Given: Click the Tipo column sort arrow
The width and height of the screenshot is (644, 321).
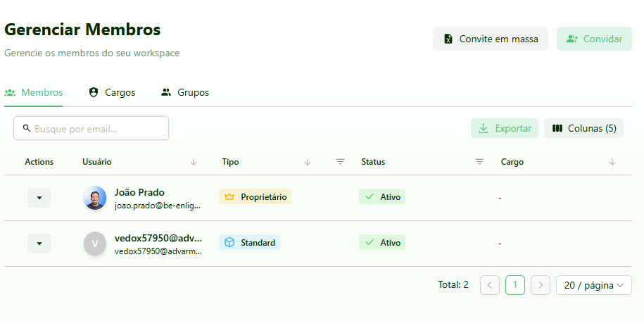Looking at the screenshot, I should point(308,162).
